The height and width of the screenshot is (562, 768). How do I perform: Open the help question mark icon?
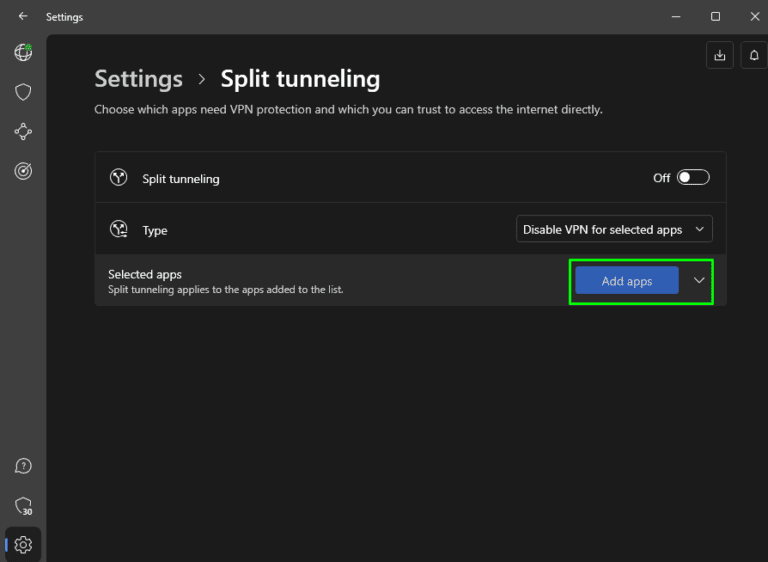[23, 466]
